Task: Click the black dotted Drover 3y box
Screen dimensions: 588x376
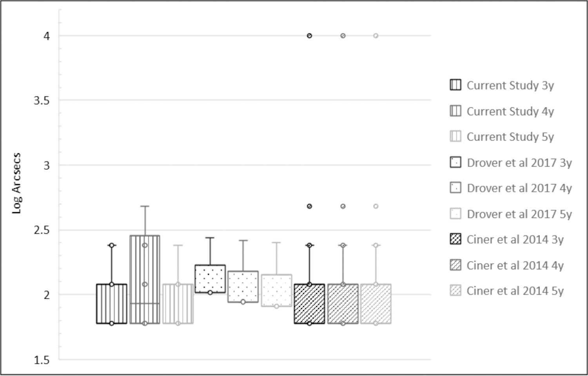Action: pyautogui.click(x=210, y=279)
